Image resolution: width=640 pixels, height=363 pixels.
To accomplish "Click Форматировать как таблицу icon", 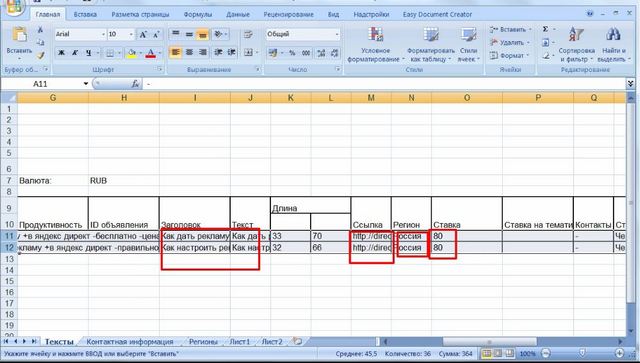I will pos(431,36).
